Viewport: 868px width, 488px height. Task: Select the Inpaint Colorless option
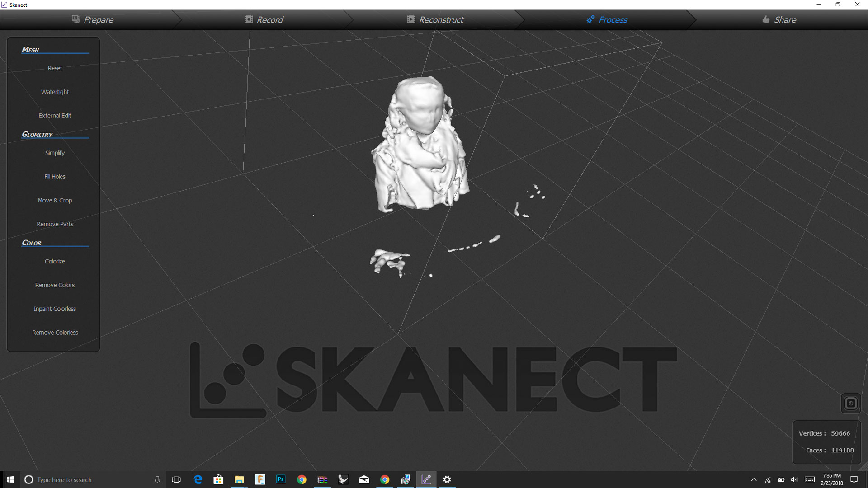pos(55,309)
